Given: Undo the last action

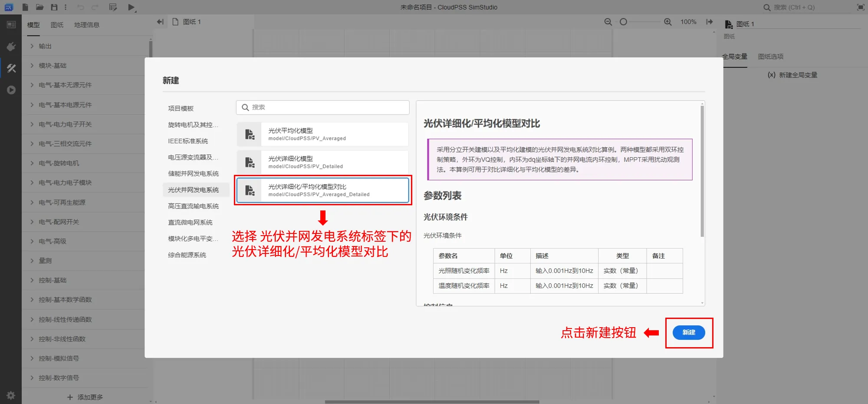Looking at the screenshot, I should click(80, 7).
